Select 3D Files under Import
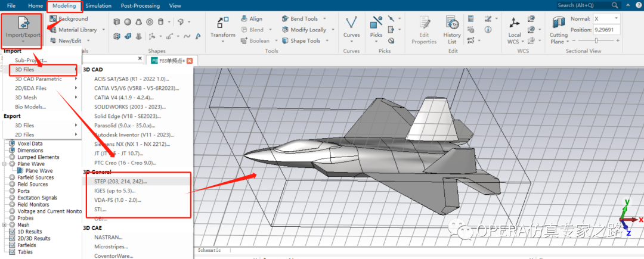 coord(42,70)
